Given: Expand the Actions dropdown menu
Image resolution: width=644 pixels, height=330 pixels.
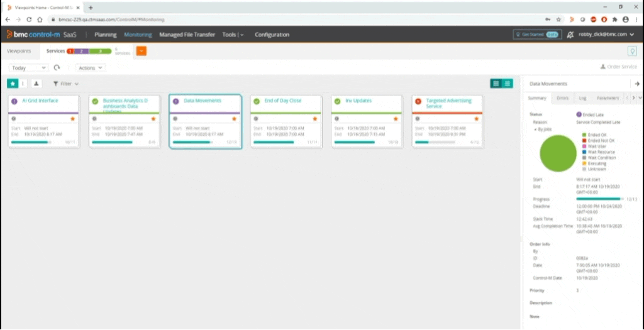Looking at the screenshot, I should (x=91, y=67).
